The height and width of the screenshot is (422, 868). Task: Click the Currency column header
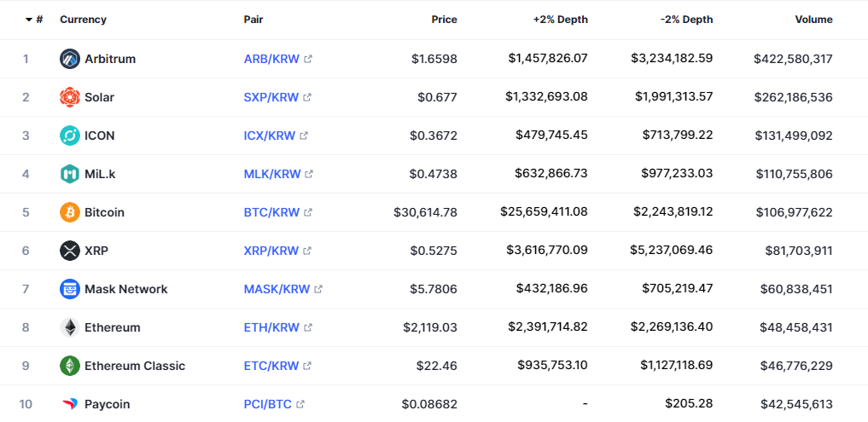(x=83, y=20)
